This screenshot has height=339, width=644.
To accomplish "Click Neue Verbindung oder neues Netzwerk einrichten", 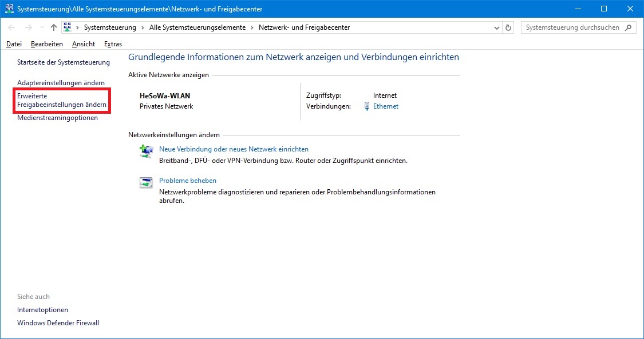I will pos(234,149).
